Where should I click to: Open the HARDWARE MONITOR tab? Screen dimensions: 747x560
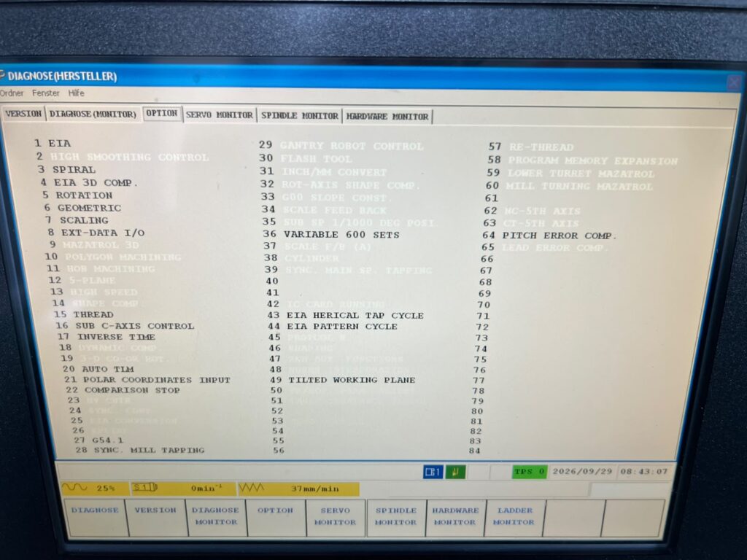pos(387,117)
